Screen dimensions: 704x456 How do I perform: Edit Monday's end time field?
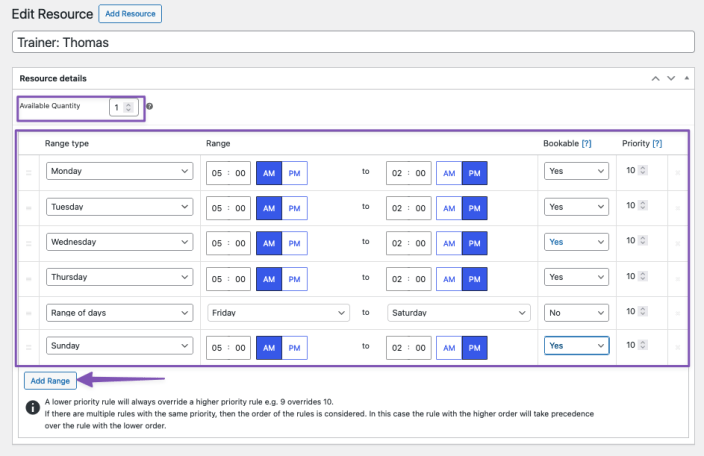pos(409,173)
